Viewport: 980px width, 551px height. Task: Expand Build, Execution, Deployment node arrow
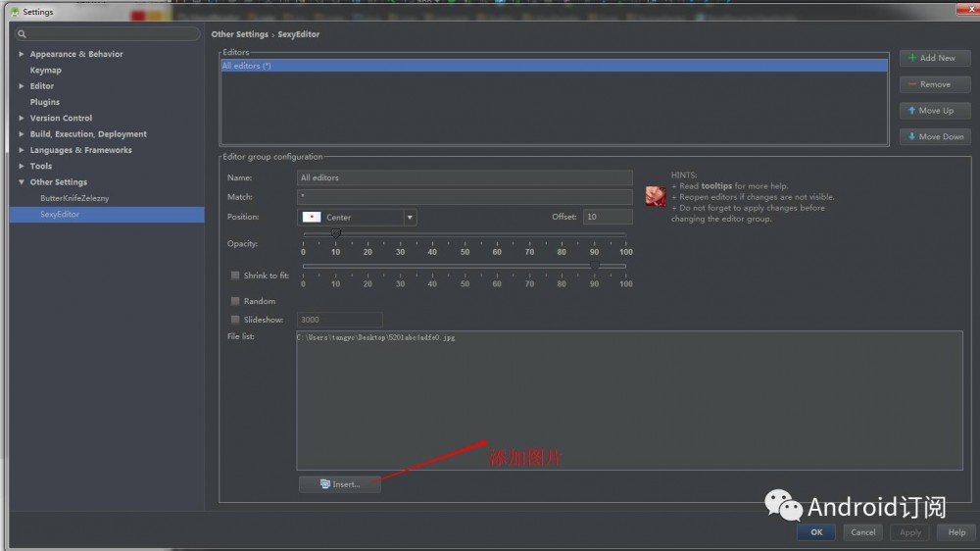coord(22,134)
